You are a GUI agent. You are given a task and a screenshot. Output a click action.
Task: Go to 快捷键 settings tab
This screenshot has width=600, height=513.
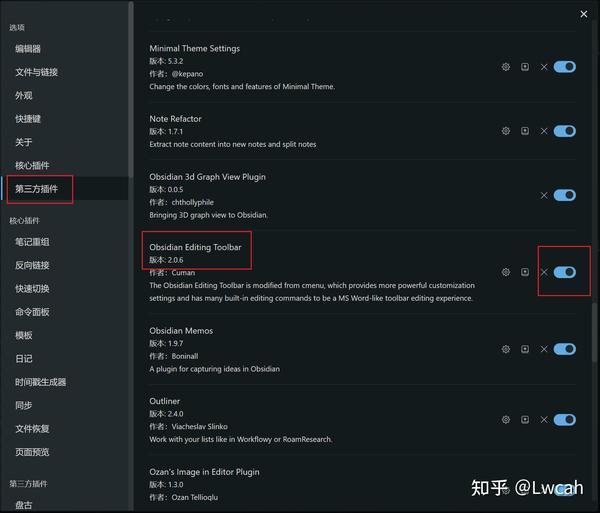pos(28,119)
